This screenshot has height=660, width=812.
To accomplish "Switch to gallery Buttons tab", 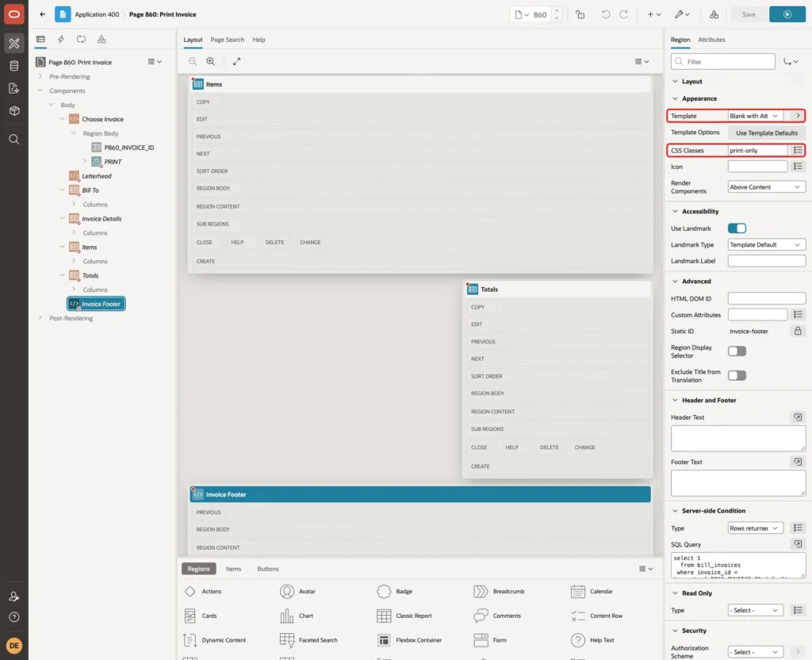I will tap(268, 569).
